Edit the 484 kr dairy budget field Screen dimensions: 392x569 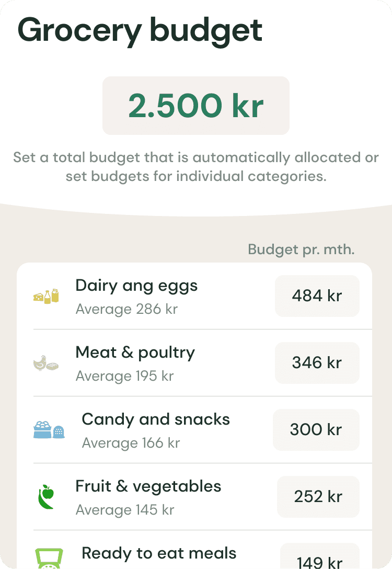coord(317,296)
